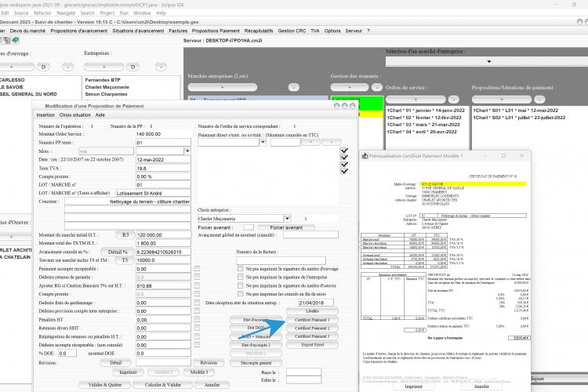The height and width of the screenshot is (392, 588).
Task: Open the Gestion CRC menu
Action: (292, 31)
